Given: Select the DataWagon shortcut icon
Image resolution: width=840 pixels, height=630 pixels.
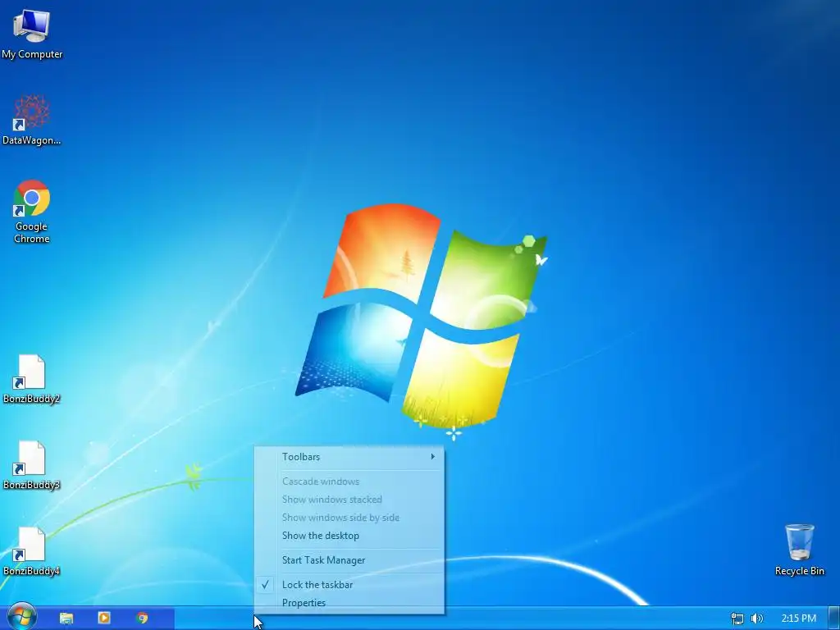Looking at the screenshot, I should pos(32,120).
